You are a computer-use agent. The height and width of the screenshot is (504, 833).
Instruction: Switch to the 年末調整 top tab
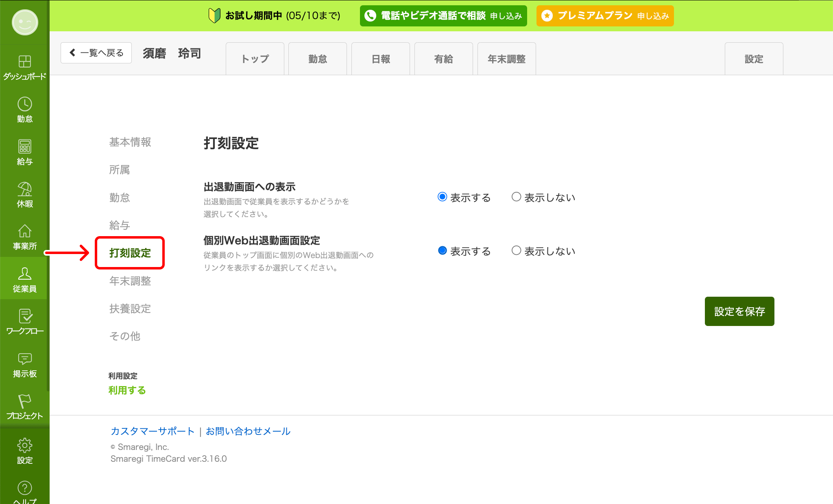pyautogui.click(x=507, y=59)
